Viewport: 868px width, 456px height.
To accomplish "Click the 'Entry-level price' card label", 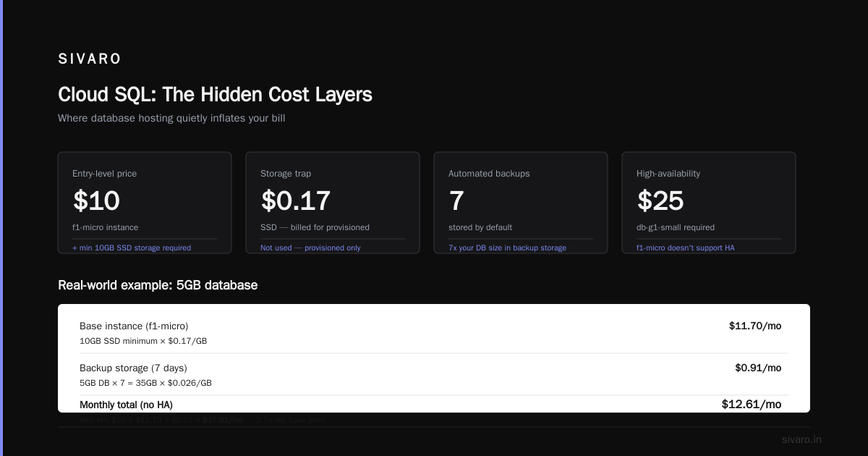I will (104, 174).
